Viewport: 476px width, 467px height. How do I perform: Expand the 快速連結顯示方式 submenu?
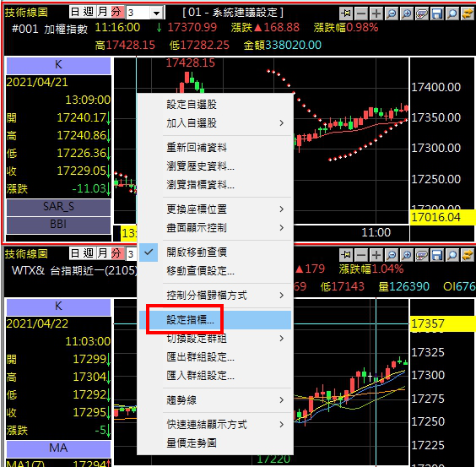tap(215, 425)
